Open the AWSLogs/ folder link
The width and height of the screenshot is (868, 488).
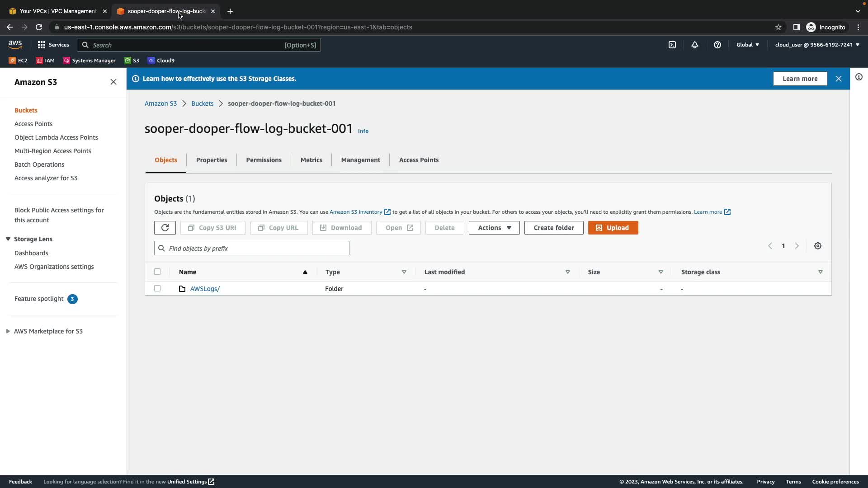click(205, 289)
